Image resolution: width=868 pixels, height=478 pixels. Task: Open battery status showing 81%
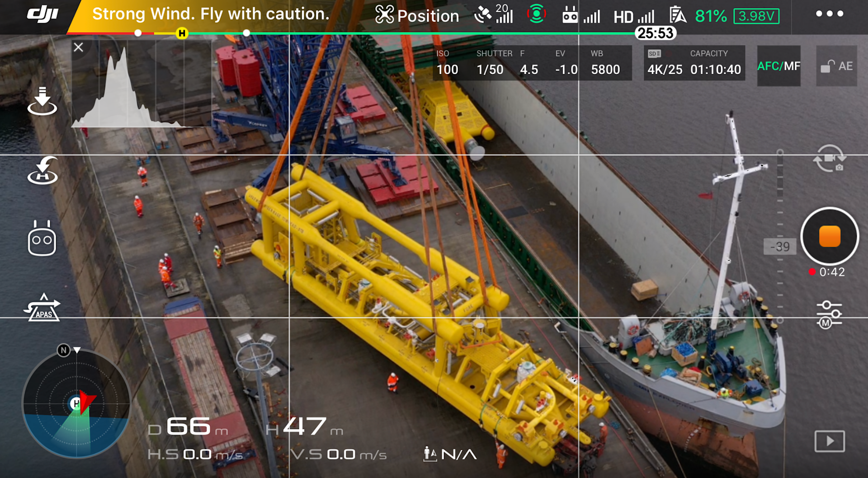[711, 16]
